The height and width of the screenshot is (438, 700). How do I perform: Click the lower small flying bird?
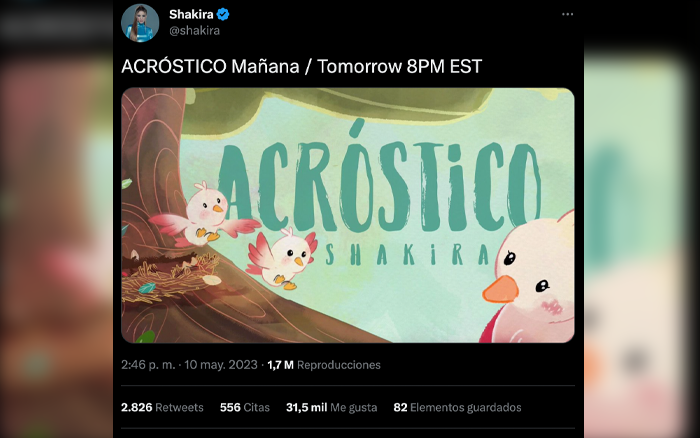click(x=281, y=258)
